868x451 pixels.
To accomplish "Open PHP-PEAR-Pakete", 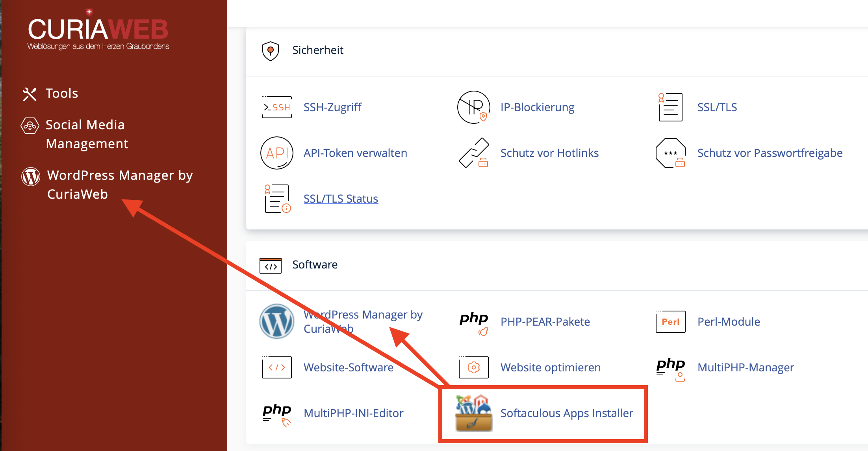I will [545, 322].
